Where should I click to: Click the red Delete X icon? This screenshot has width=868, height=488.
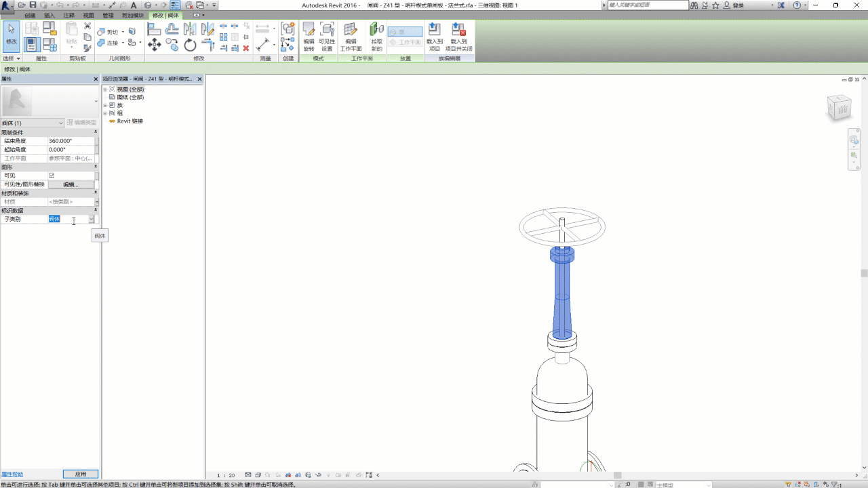[246, 48]
